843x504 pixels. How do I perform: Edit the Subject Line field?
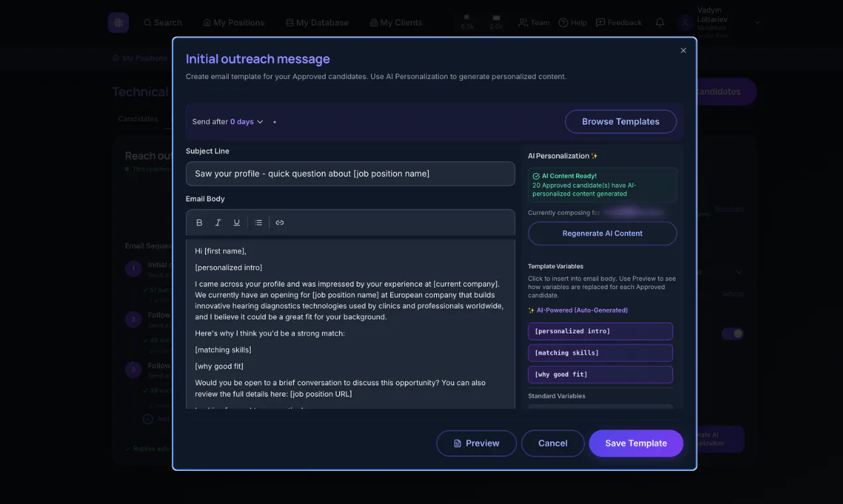pos(350,174)
